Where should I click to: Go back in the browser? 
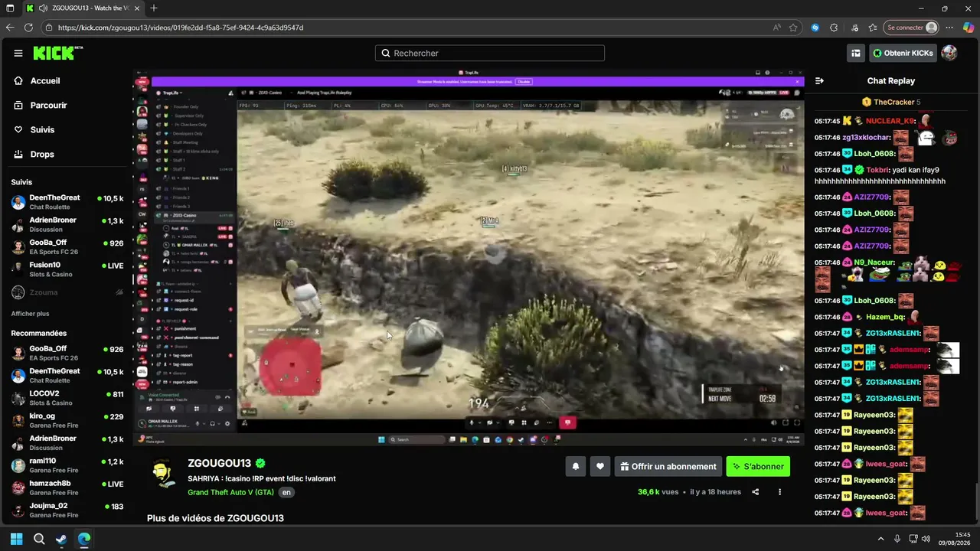coord(10,28)
